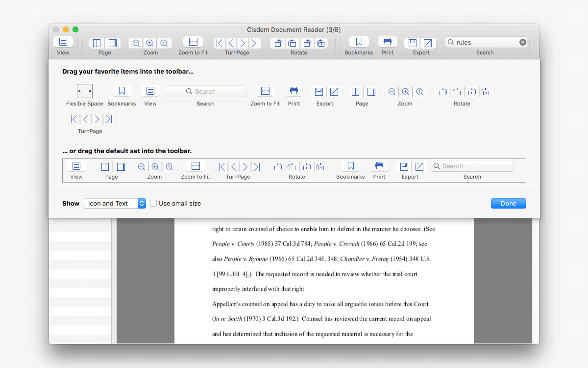Click two-column Page icon in favorite items palette
This screenshot has height=368, width=588.
click(x=356, y=92)
